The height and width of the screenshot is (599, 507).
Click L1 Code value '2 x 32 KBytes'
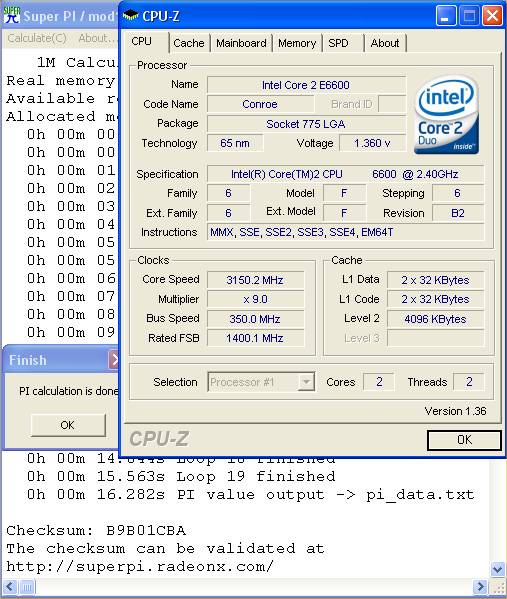[x=435, y=299]
